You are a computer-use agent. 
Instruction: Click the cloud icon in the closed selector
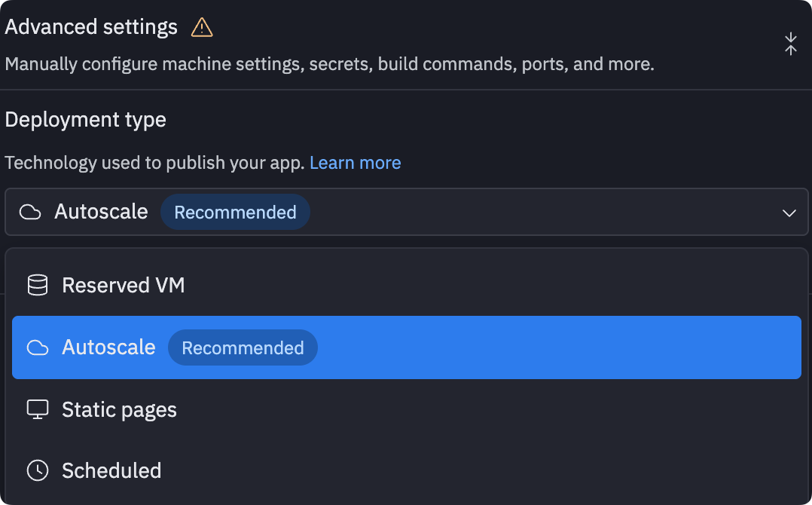click(30, 212)
